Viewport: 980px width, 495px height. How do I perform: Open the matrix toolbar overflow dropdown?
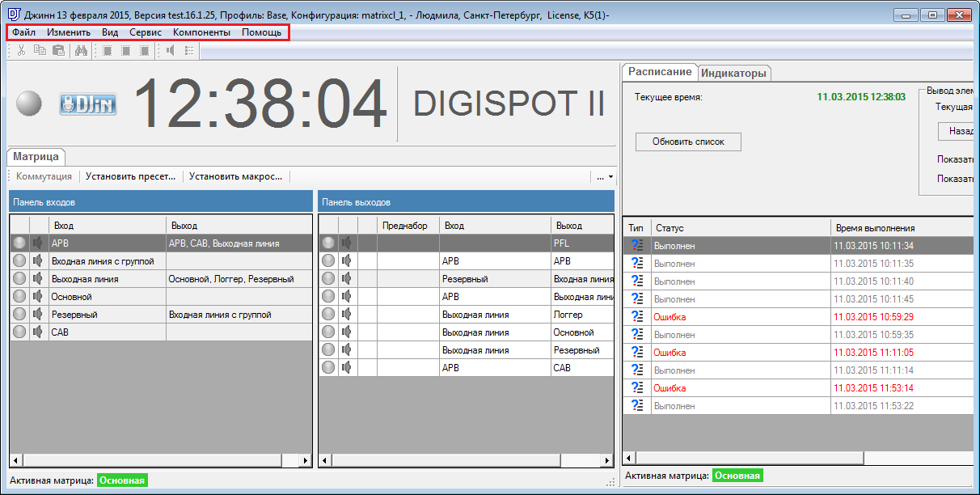[x=605, y=176]
